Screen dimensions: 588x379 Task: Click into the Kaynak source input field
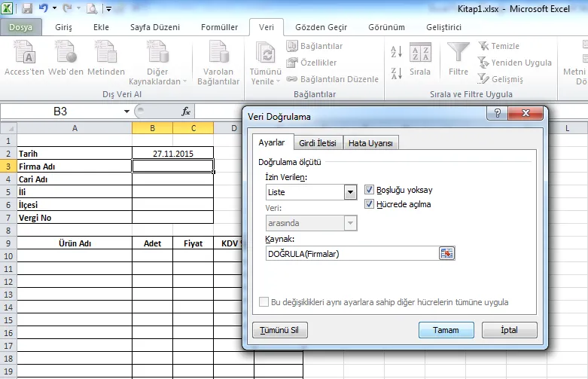point(352,254)
